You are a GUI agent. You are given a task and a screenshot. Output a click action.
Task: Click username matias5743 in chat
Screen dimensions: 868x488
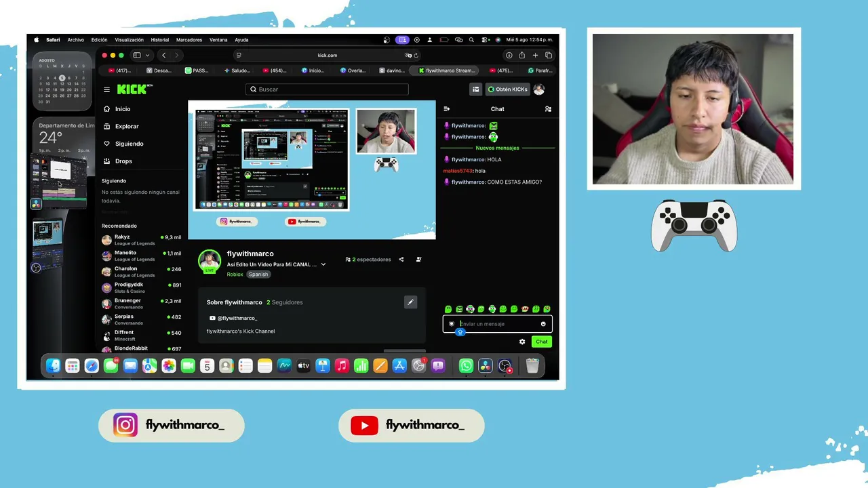pyautogui.click(x=458, y=171)
